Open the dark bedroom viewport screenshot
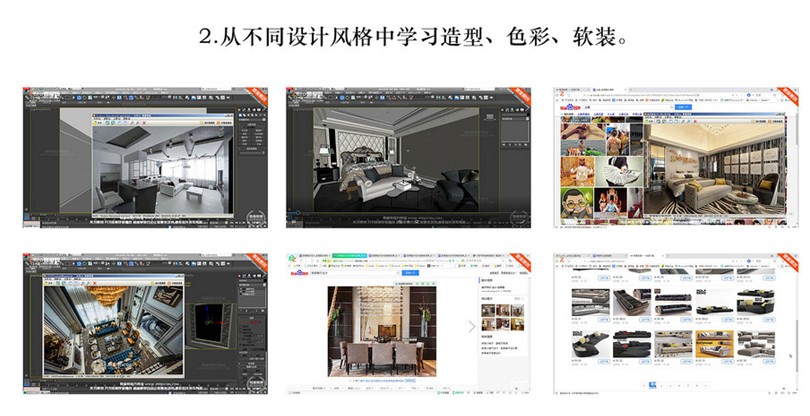Image resolution: width=810 pixels, height=416 pixels. pyautogui.click(x=409, y=158)
